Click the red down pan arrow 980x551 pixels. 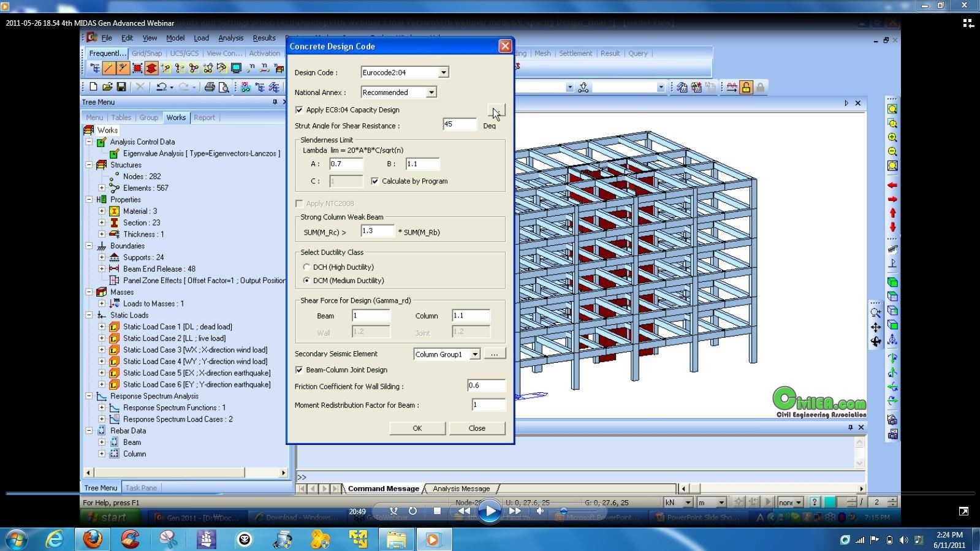(892, 227)
